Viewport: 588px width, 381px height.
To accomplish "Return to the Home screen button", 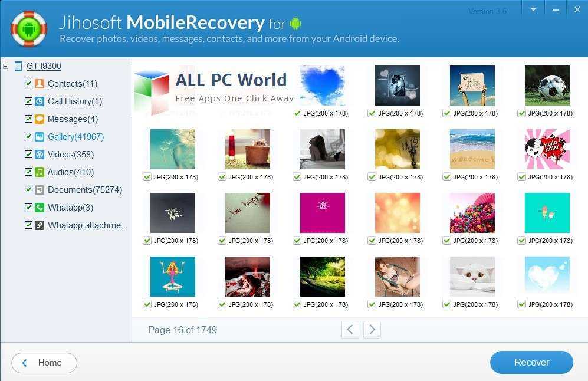I will click(44, 363).
